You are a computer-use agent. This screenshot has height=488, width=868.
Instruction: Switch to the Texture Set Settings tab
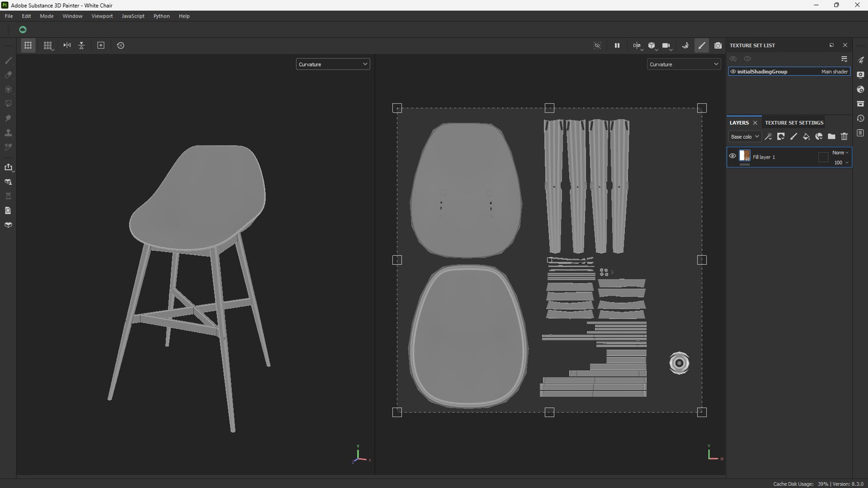(794, 122)
